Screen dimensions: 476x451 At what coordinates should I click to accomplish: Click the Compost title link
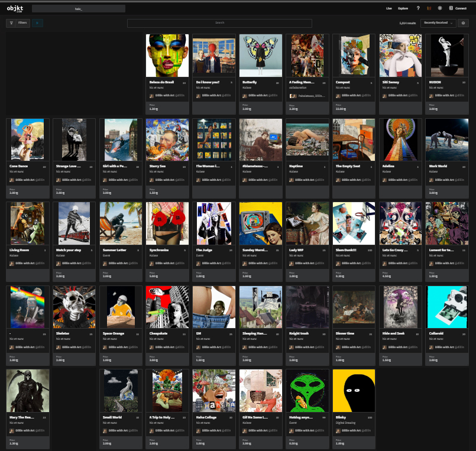(x=343, y=82)
